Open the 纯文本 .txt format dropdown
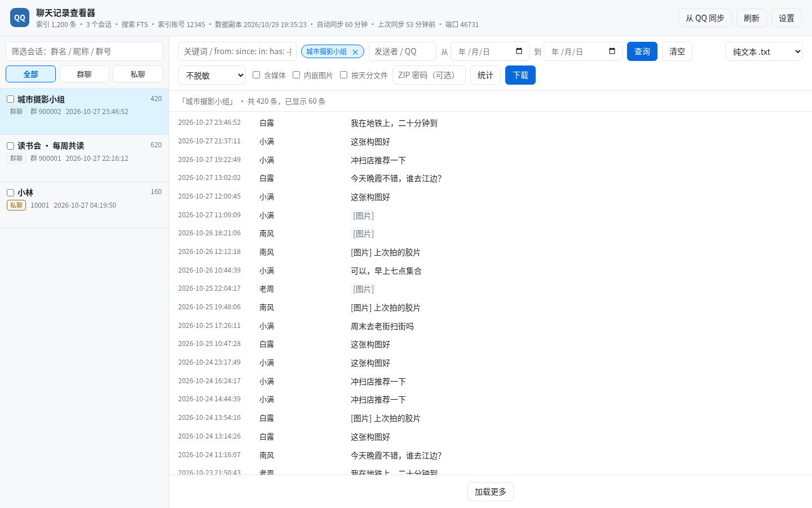Image resolution: width=812 pixels, height=508 pixels. [764, 51]
